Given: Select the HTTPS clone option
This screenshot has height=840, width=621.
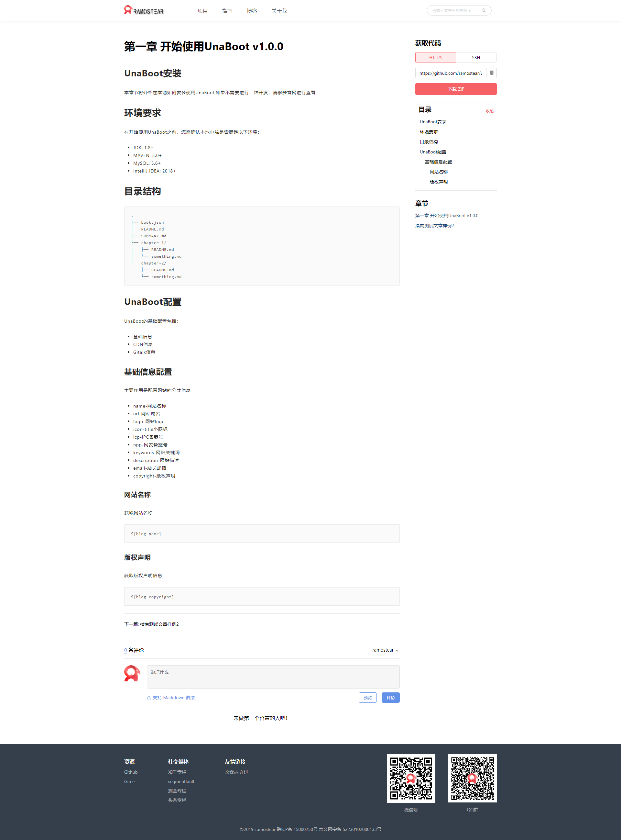Looking at the screenshot, I should click(435, 58).
